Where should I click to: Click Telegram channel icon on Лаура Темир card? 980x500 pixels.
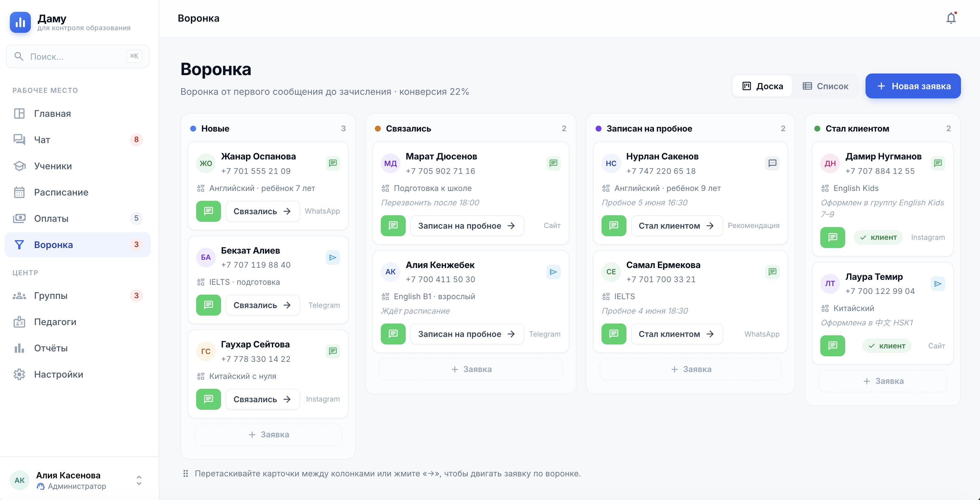click(x=938, y=284)
